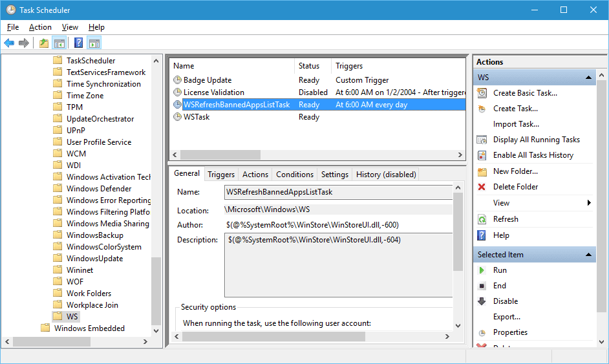The height and width of the screenshot is (364, 609).
Task: Click the Back arrow toolbar icon
Action: click(x=9, y=43)
